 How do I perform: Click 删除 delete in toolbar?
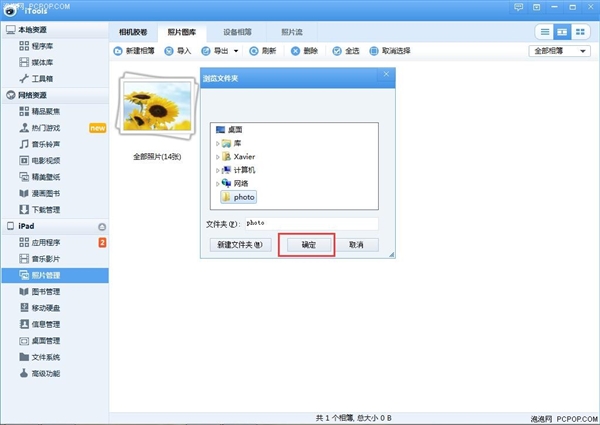[x=305, y=51]
